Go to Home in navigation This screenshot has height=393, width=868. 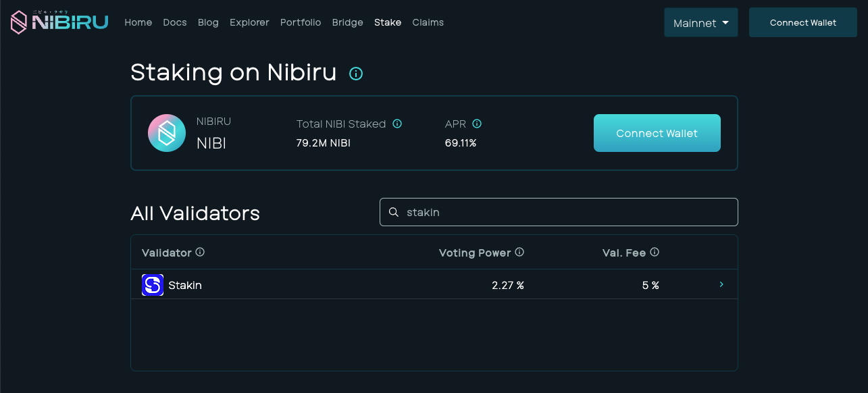138,22
